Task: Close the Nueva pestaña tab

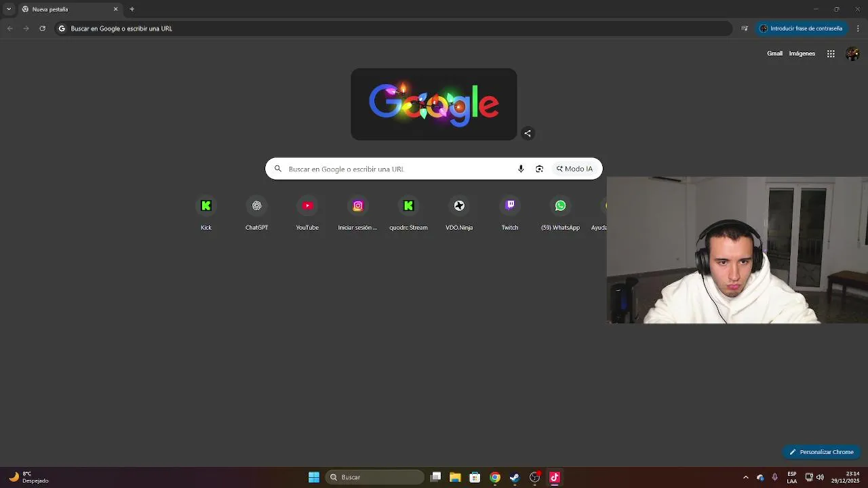Action: 115,9
